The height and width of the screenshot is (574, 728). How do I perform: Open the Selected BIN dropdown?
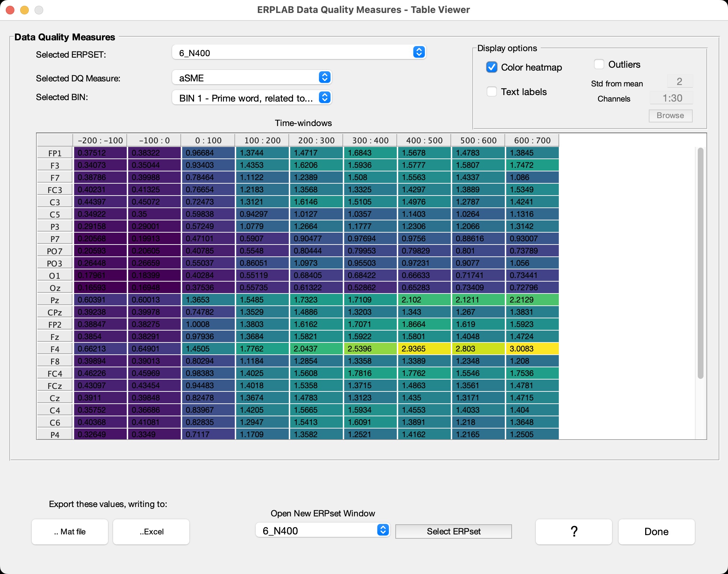[252, 98]
